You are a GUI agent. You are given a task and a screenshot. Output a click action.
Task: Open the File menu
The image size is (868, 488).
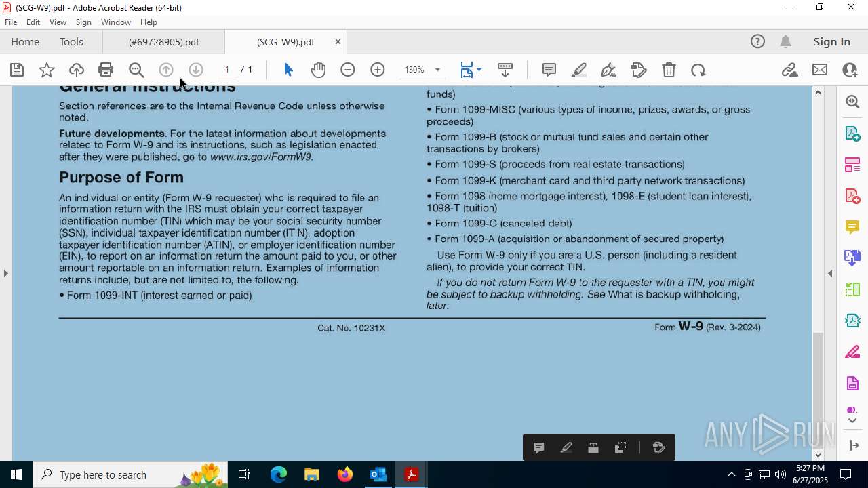pos(11,22)
